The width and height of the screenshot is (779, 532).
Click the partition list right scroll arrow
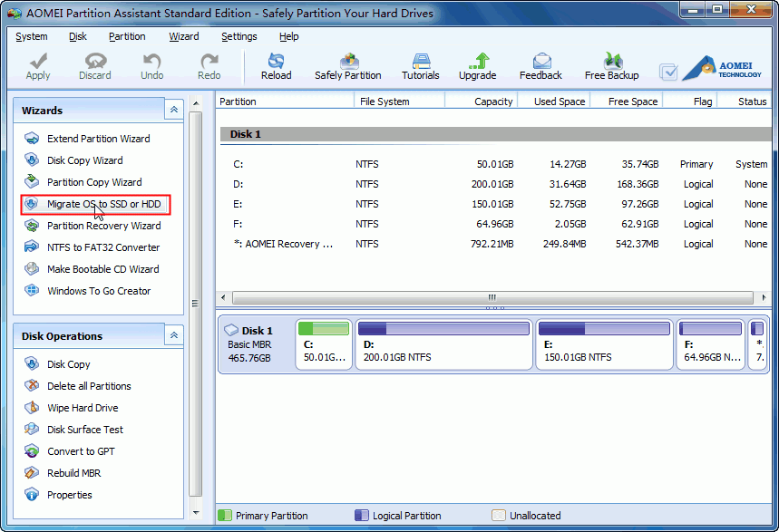click(764, 297)
